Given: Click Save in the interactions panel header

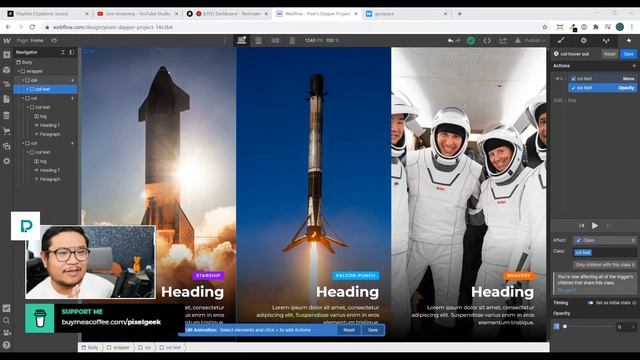Looking at the screenshot, I should (x=629, y=54).
